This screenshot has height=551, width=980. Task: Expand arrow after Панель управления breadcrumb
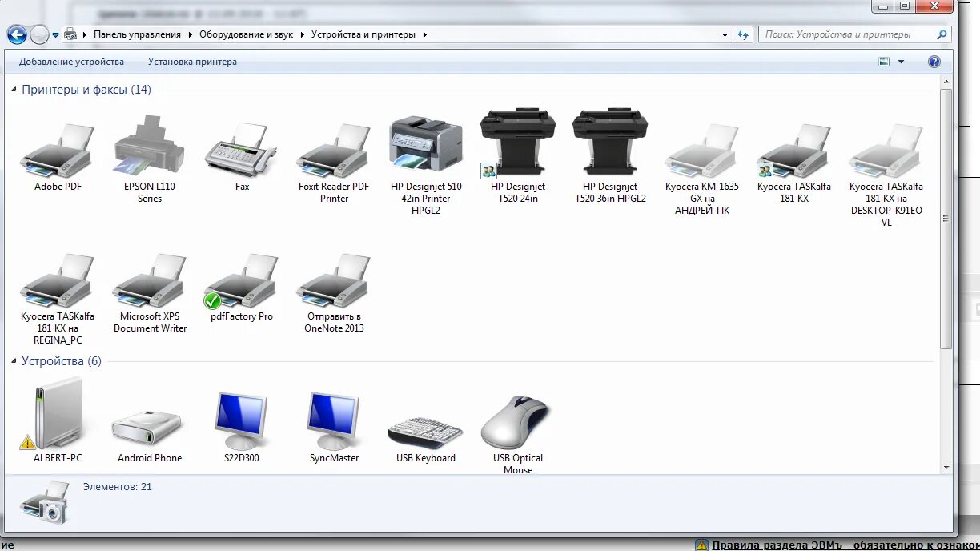pyautogui.click(x=191, y=34)
